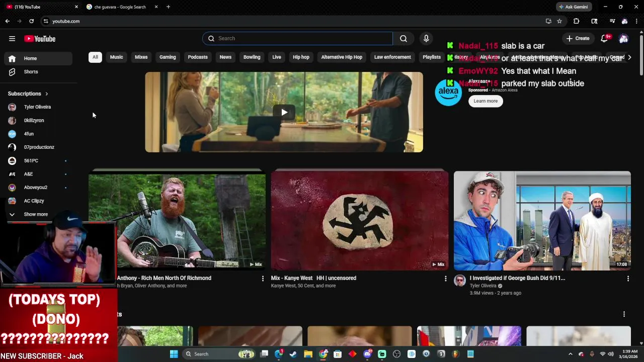
Task: Open YouTube notifications bell
Action: (605, 39)
